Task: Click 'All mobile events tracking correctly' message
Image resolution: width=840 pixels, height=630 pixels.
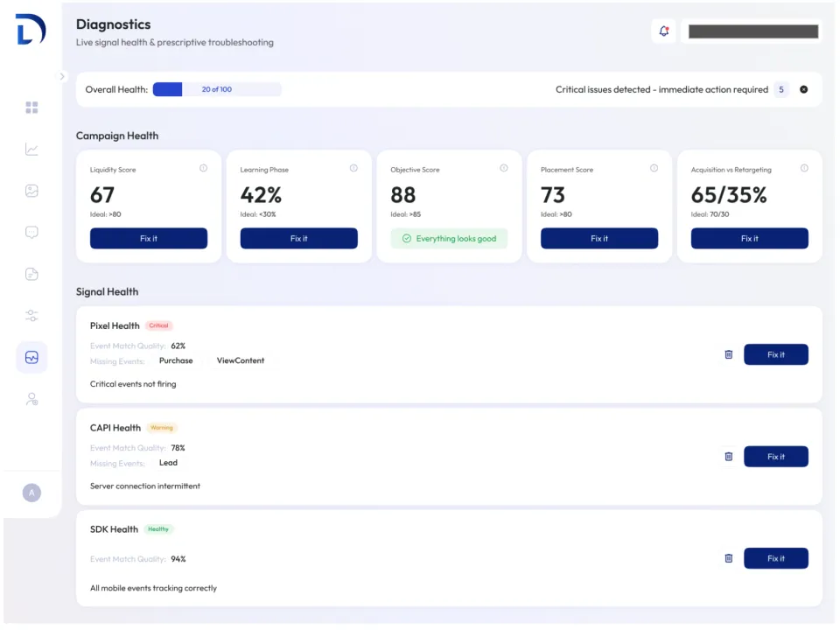Action: click(153, 588)
